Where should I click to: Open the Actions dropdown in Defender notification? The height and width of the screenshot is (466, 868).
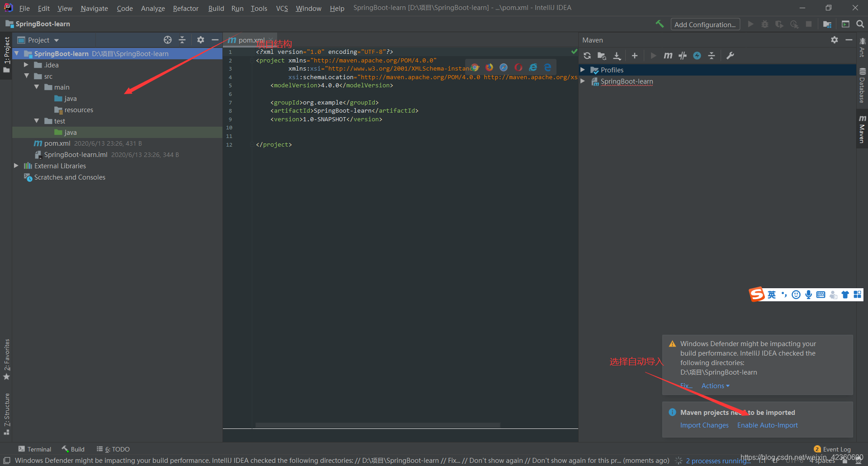click(715, 386)
